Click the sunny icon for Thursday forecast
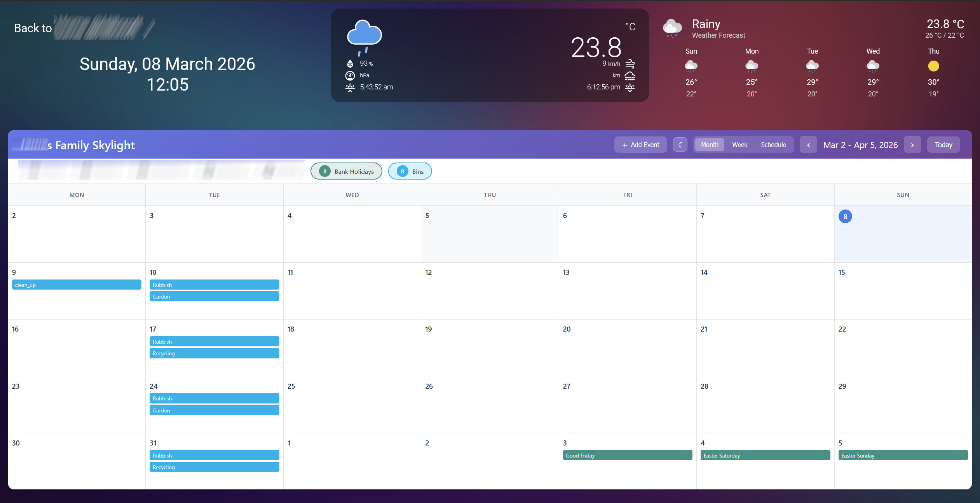 click(x=933, y=66)
